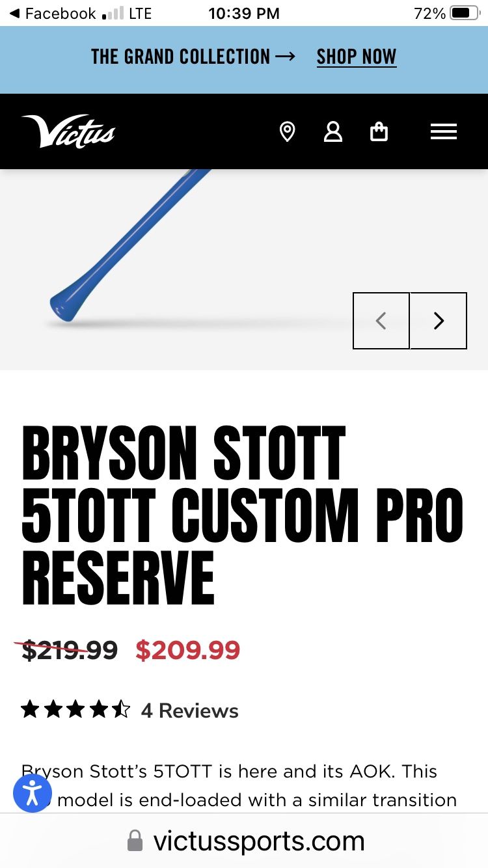The height and width of the screenshot is (868, 488).
Task: Tap the star rating display
Action: point(75,710)
